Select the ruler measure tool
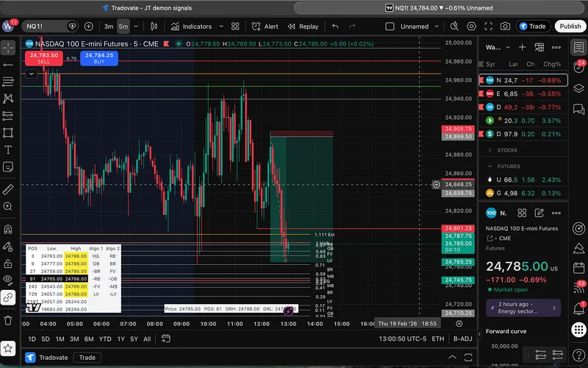This screenshot has width=588, height=368. click(8, 190)
